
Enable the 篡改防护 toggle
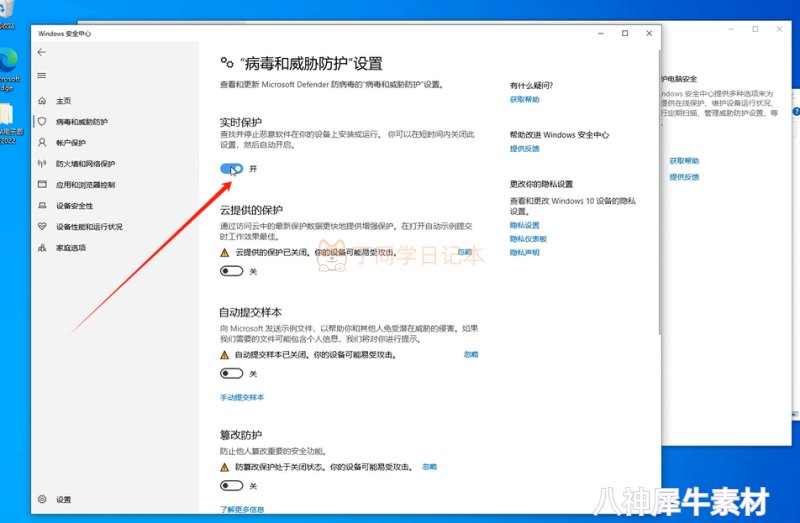pos(231,486)
